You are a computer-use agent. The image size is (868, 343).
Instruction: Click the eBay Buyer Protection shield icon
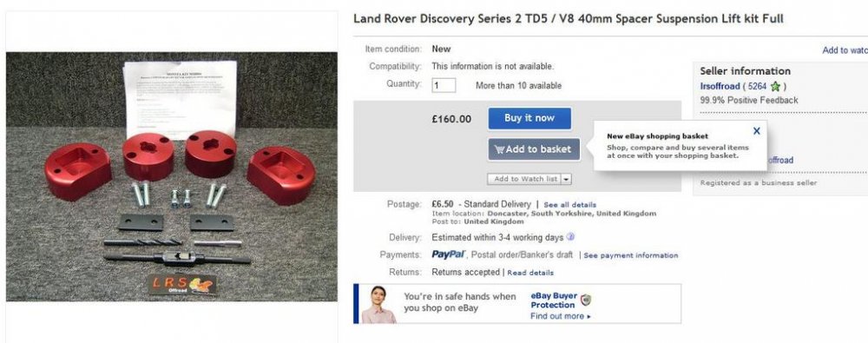(585, 300)
